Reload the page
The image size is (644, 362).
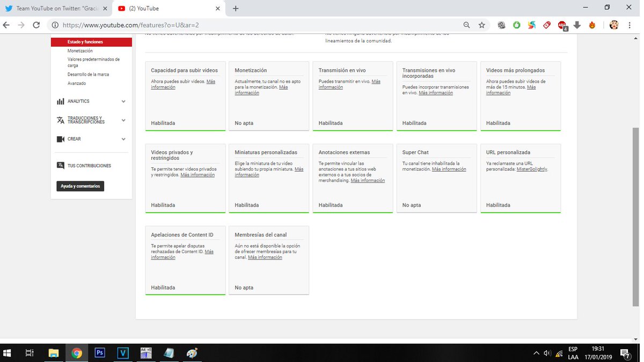[36, 25]
